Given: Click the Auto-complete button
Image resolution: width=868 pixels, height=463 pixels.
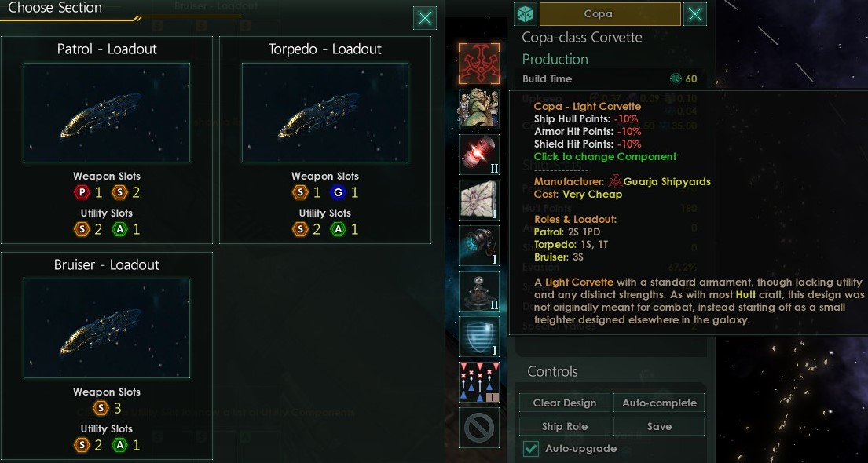Looking at the screenshot, I should (x=659, y=403).
